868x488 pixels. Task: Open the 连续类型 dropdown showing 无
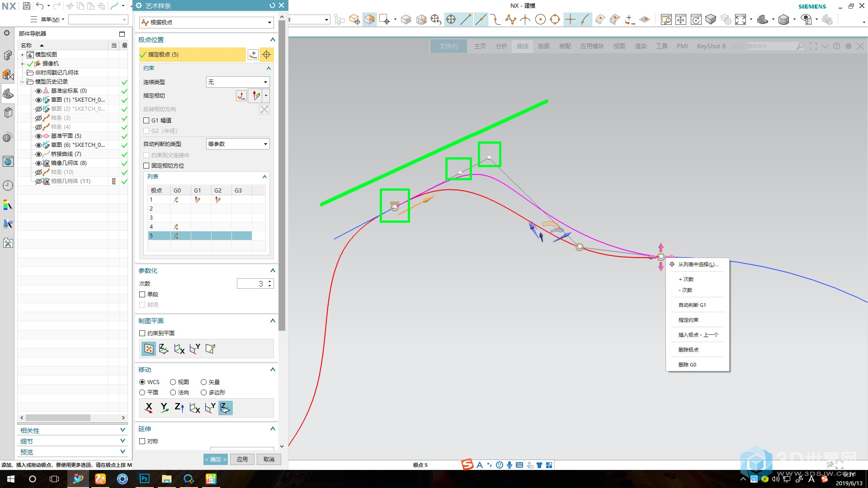click(238, 82)
